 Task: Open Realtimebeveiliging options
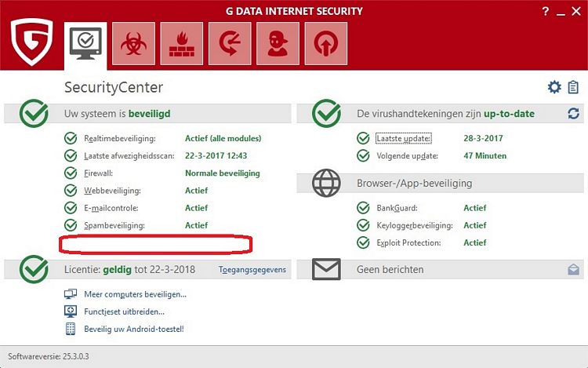point(116,139)
